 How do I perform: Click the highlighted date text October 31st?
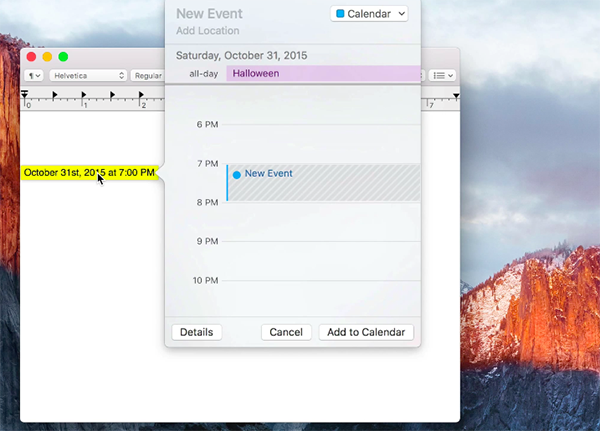(89, 173)
